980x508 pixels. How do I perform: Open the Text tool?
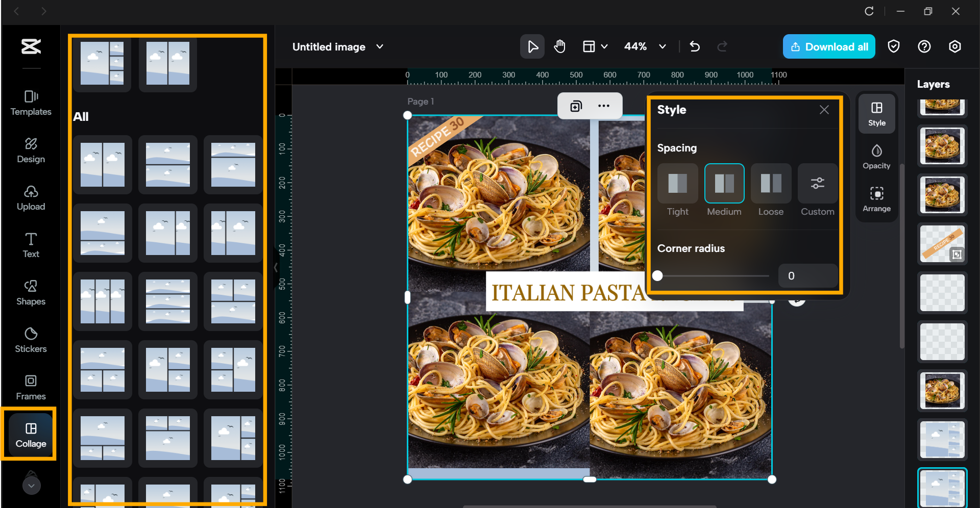31,245
